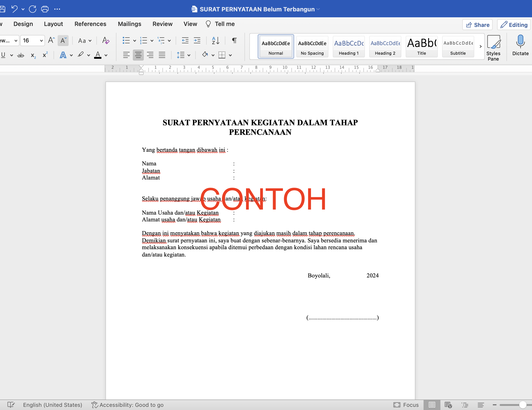Switch to Draft view
The height and width of the screenshot is (410, 532).
(481, 405)
